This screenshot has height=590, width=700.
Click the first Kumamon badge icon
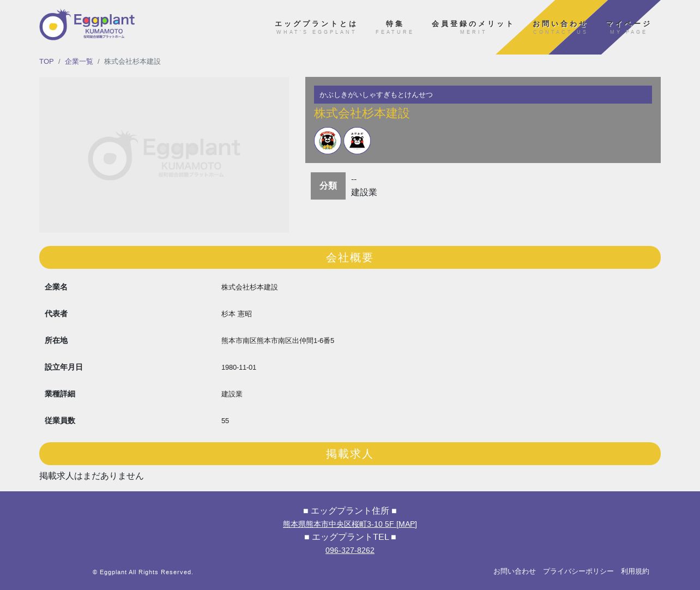pos(328,141)
